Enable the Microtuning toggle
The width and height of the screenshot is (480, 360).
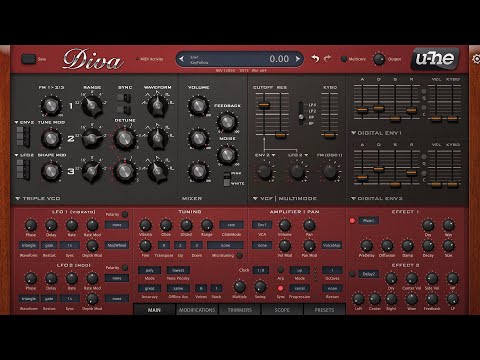(239, 256)
